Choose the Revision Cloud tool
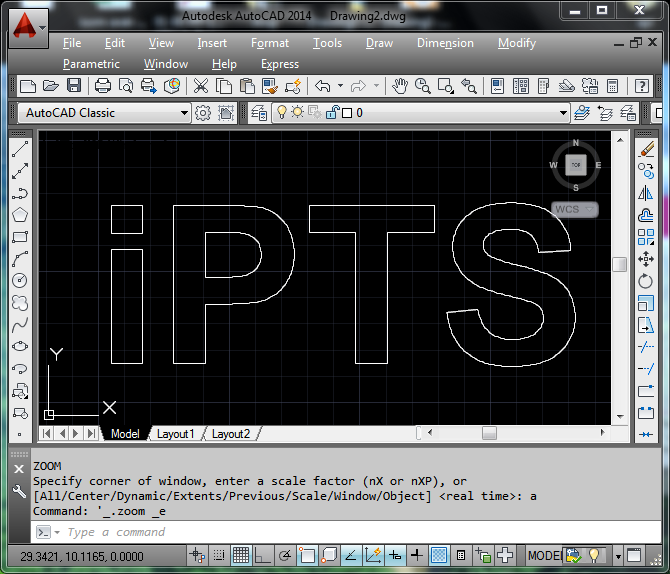This screenshot has width=670, height=574. coord(20,303)
